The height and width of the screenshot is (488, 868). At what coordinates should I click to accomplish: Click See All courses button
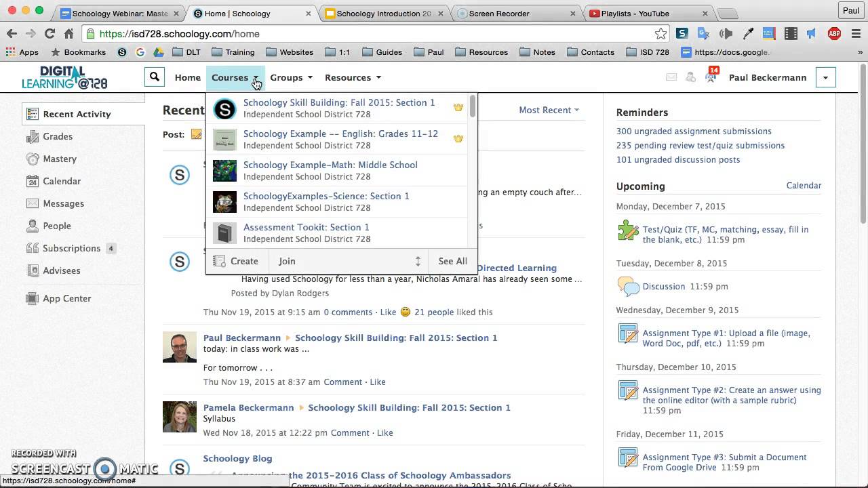(452, 261)
